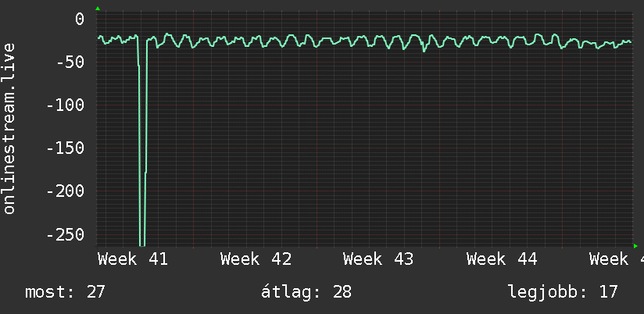Click the '-250' y-axis value
The width and height of the screenshot is (644, 314).
point(66,234)
